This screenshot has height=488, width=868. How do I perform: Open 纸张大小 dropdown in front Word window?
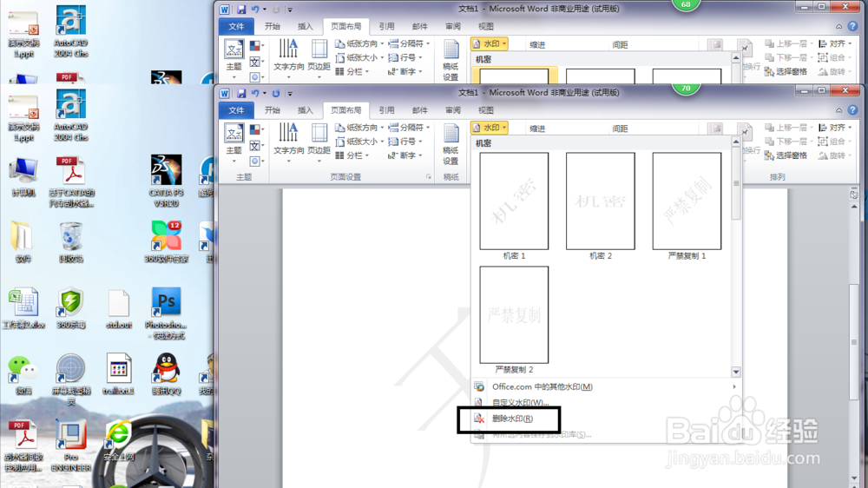coord(360,142)
